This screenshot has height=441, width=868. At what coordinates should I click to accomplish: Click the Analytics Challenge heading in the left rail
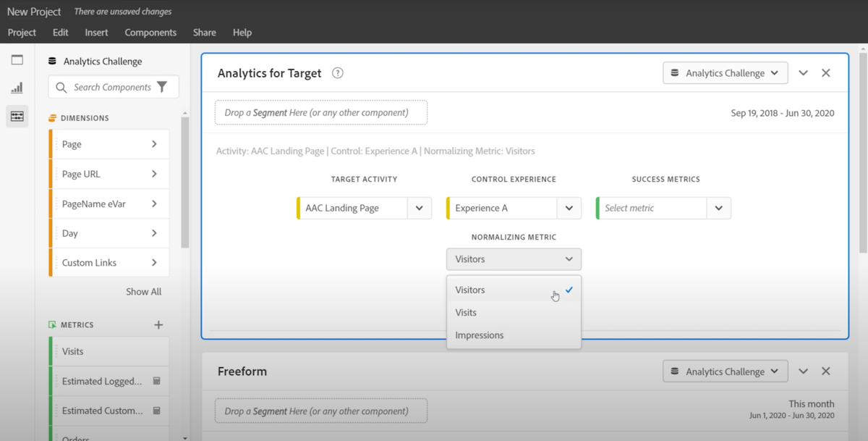(103, 62)
